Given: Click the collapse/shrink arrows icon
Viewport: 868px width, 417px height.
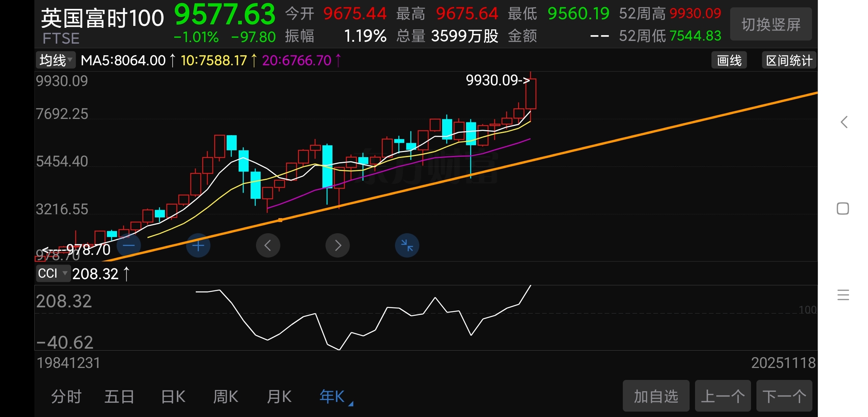Looking at the screenshot, I should [x=407, y=246].
